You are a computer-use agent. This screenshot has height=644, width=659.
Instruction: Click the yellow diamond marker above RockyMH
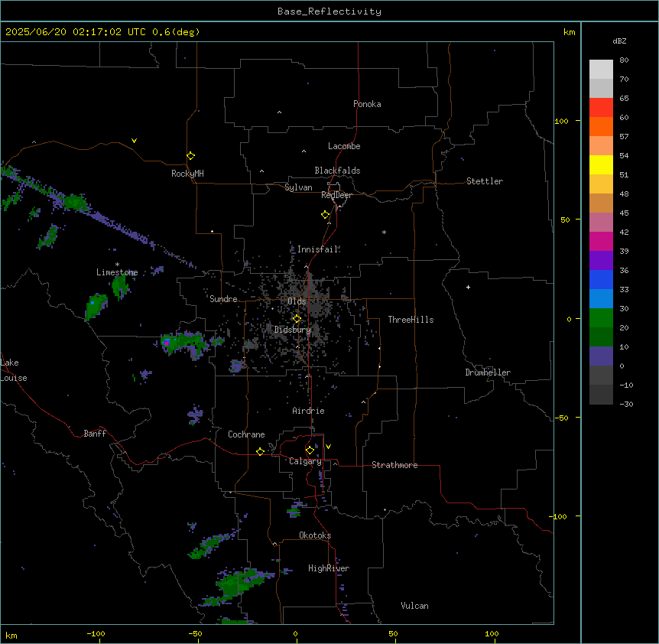point(190,156)
